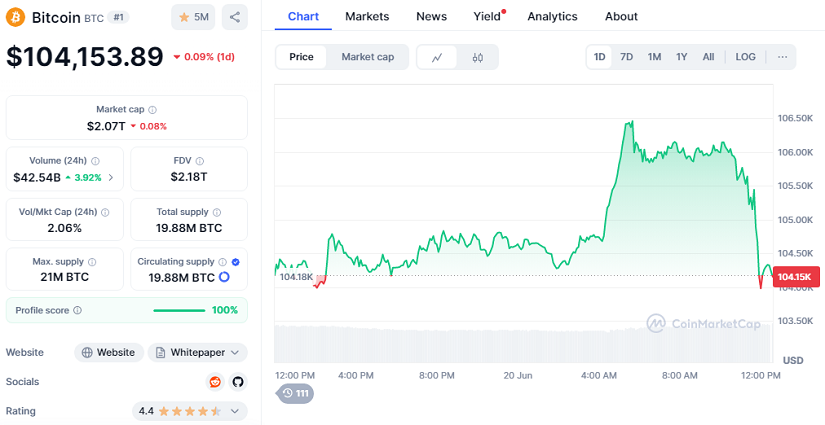
Task: Open the Volume (24h) details chevron
Action: point(110,178)
